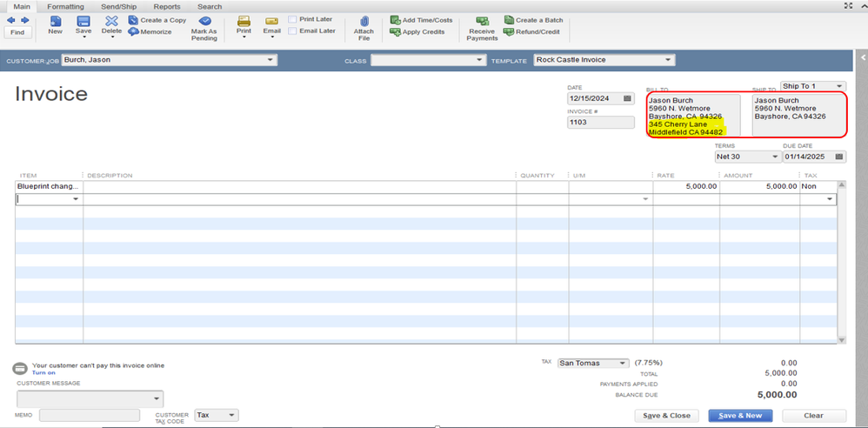Open the Customer Message dropdown
Screen dimensions: 868x428
tap(157, 398)
